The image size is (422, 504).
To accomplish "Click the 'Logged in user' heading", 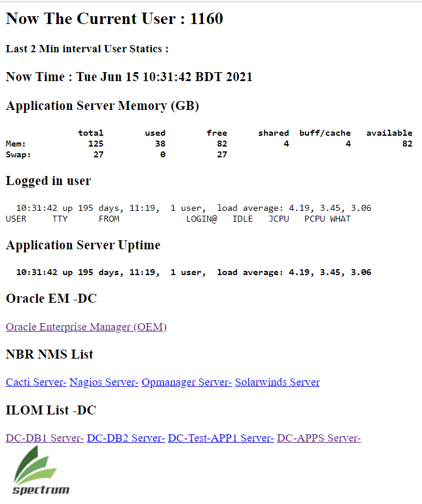I will point(48,181).
